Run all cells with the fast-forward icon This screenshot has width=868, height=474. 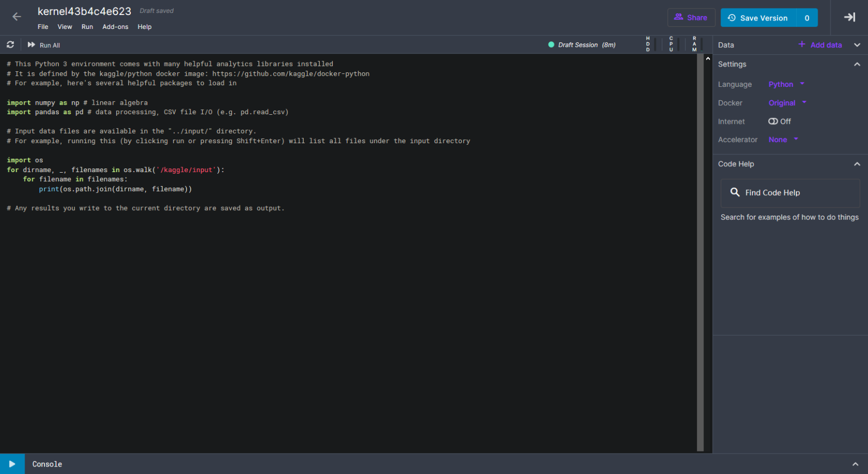pos(31,45)
